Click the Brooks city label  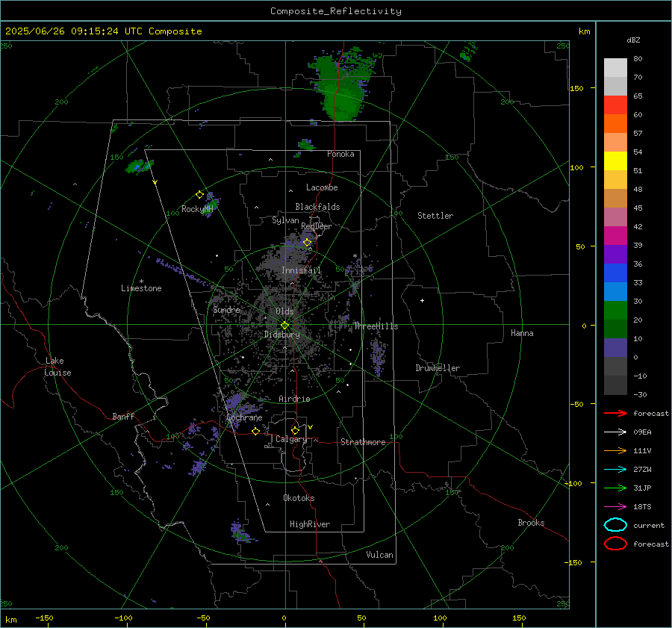[x=531, y=523]
